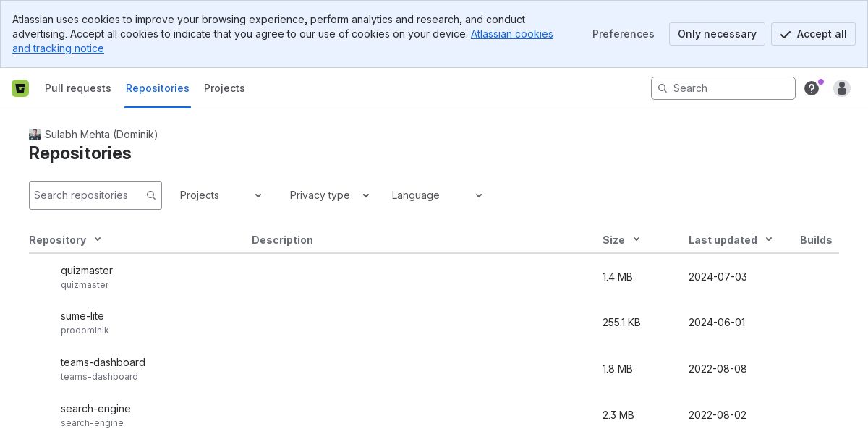
Task: Expand the Projects filter dropdown
Action: coord(221,195)
